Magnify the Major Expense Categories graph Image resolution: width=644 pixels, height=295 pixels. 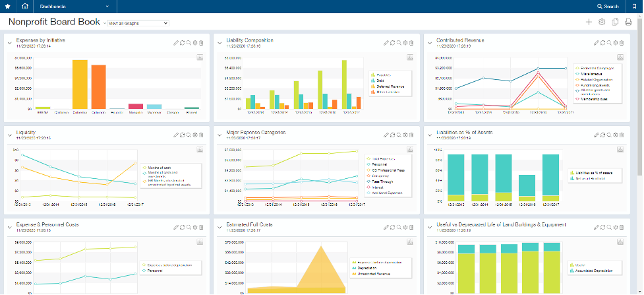coord(399,135)
